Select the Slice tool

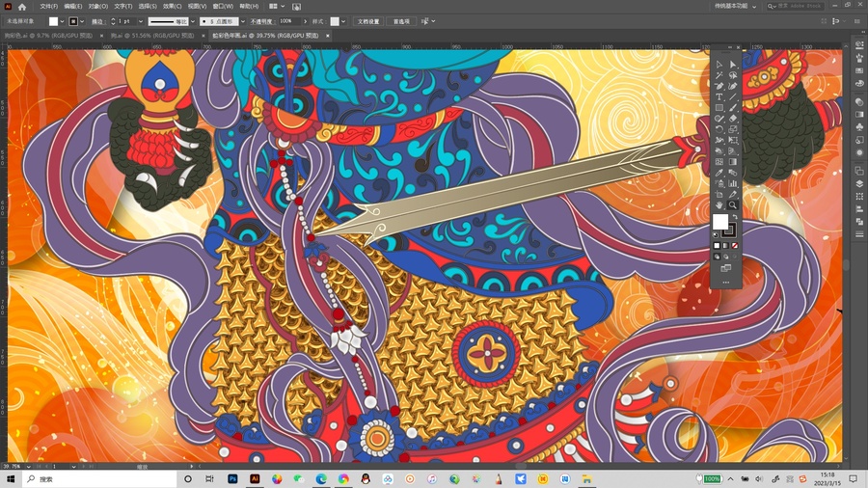(733, 194)
